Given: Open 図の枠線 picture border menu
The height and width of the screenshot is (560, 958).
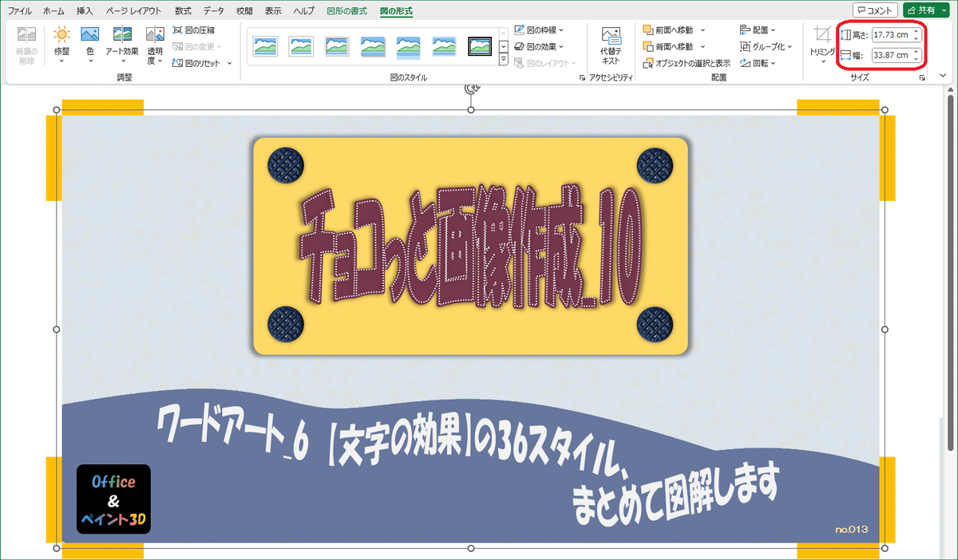Looking at the screenshot, I should [540, 30].
